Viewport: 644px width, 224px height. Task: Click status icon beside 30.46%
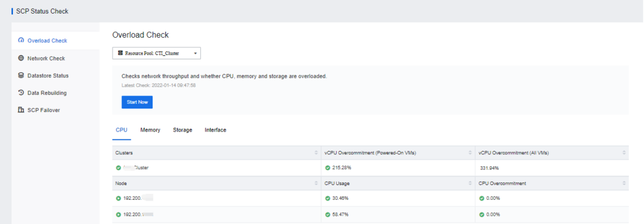[328, 198]
